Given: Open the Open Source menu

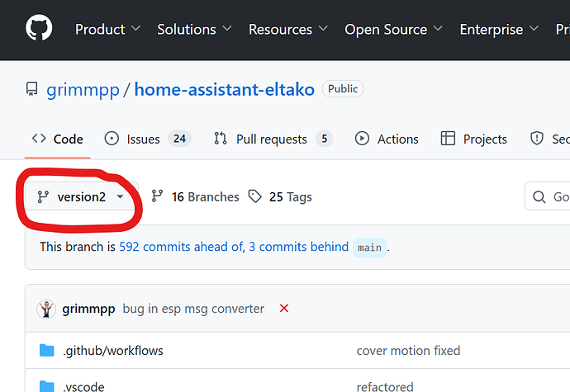Looking at the screenshot, I should tap(393, 29).
